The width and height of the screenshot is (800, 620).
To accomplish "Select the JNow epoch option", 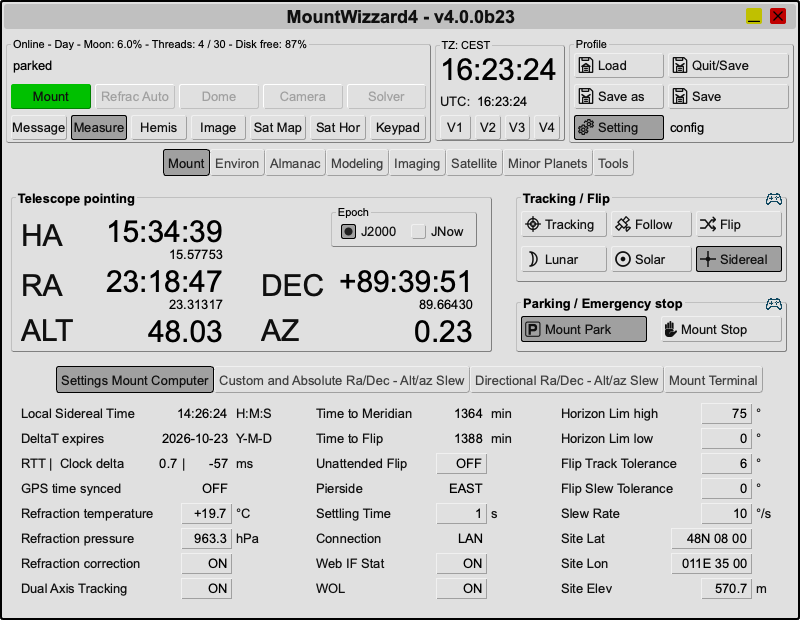I will pos(418,232).
